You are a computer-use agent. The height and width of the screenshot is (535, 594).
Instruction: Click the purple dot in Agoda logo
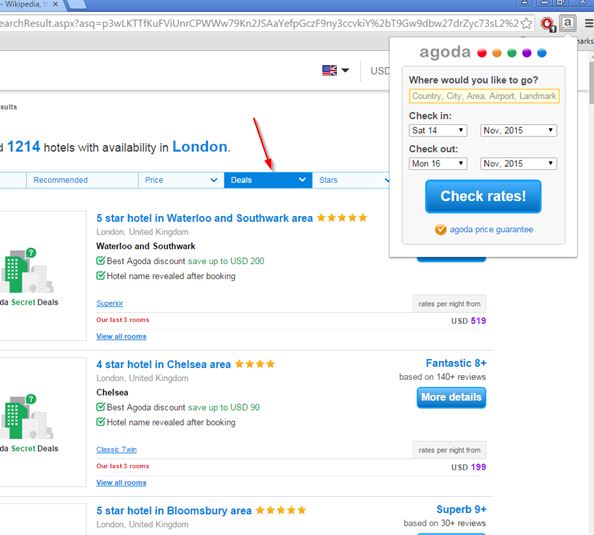click(x=527, y=53)
